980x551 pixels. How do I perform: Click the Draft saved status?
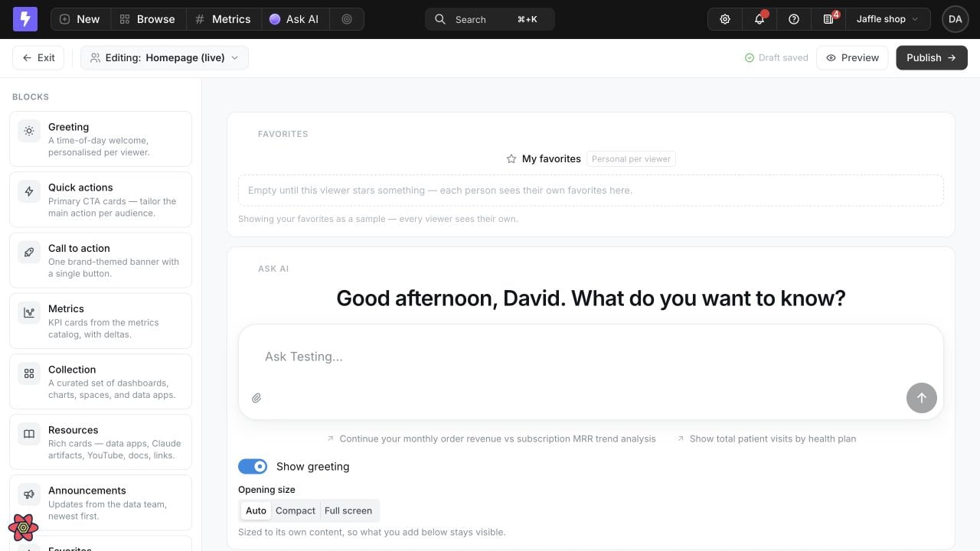click(776, 57)
